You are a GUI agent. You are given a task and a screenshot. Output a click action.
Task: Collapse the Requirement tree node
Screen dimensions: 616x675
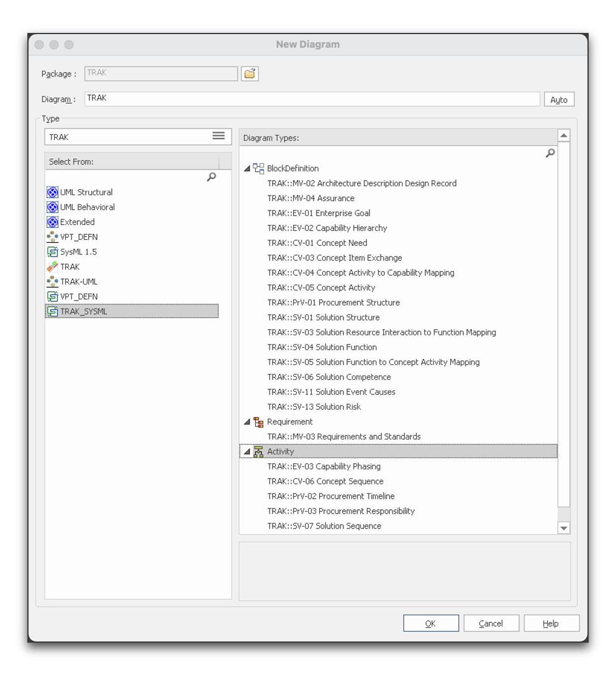point(247,422)
